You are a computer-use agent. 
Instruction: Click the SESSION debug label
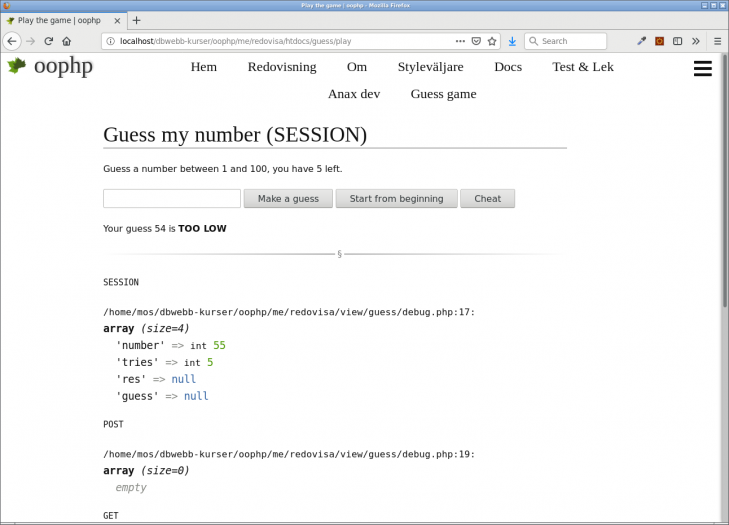click(121, 282)
